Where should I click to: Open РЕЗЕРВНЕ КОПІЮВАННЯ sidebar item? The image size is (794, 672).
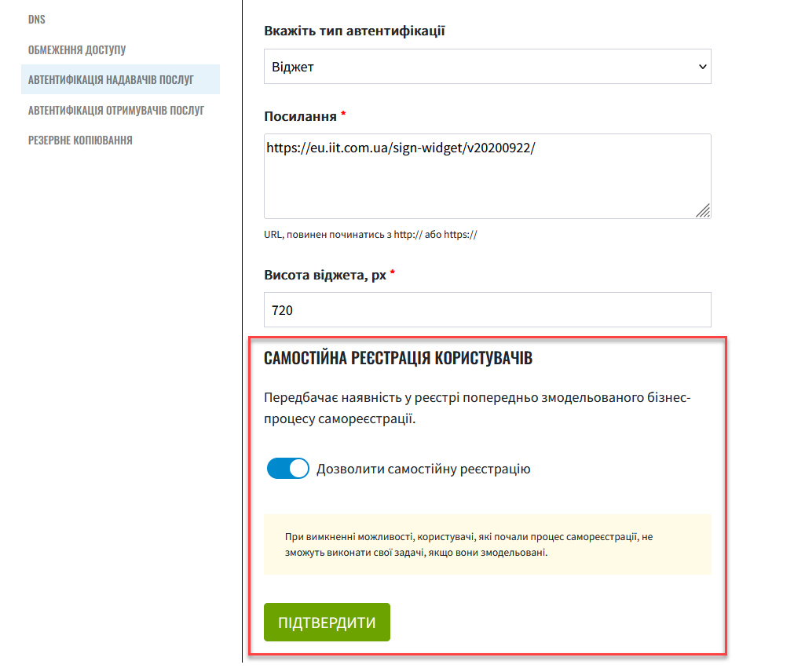point(80,141)
